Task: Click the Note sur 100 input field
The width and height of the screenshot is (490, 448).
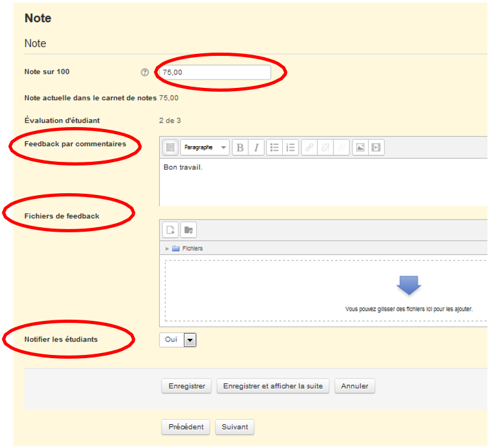Action: (x=215, y=73)
